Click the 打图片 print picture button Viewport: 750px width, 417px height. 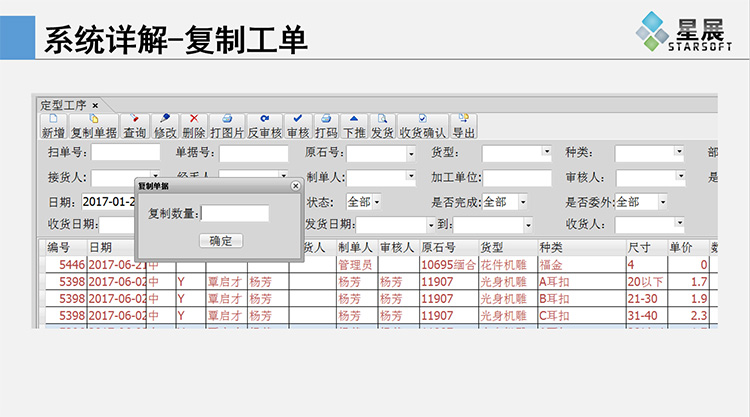pyautogui.click(x=227, y=126)
